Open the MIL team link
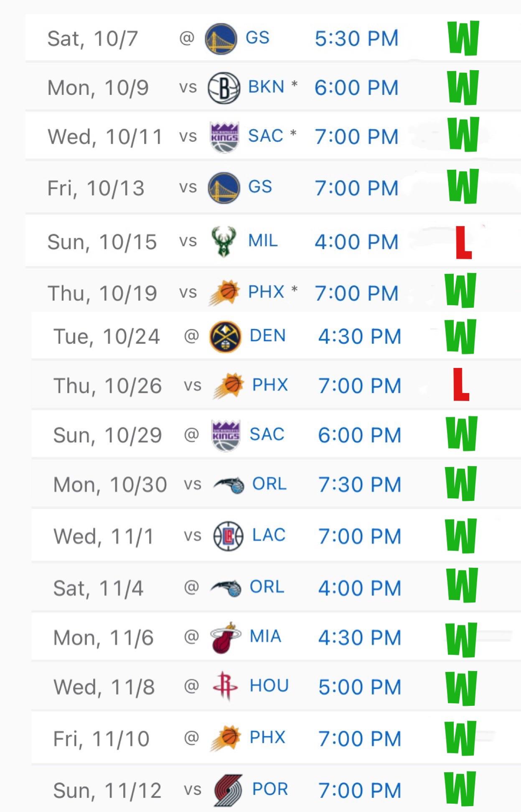The image size is (521, 812). pyautogui.click(x=263, y=241)
